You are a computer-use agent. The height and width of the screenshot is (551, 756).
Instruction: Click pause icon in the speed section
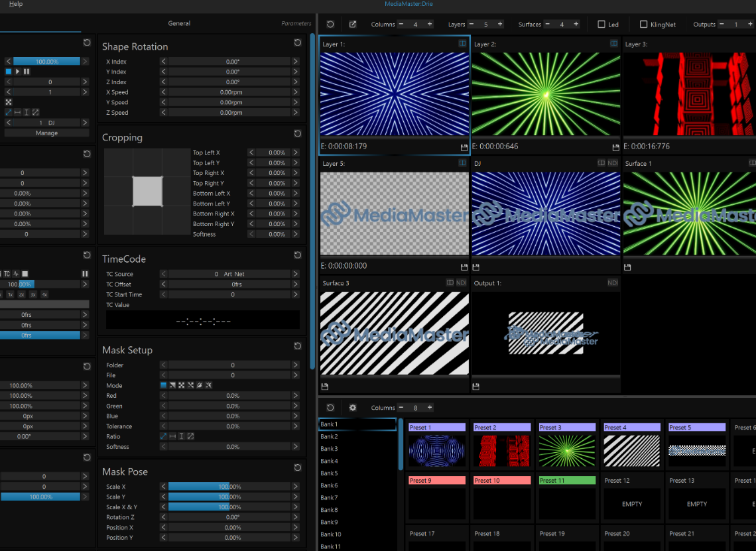click(x=85, y=274)
